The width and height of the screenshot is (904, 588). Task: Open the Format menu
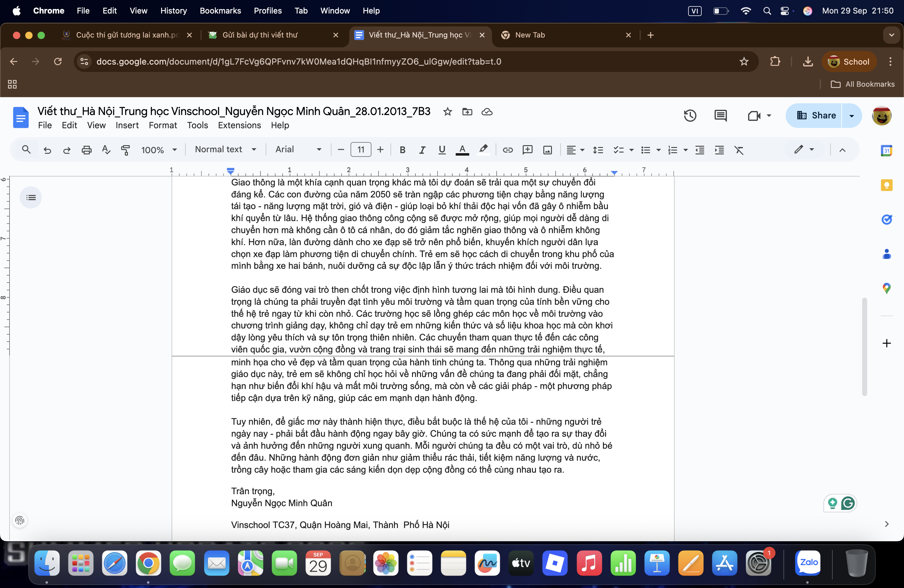tap(163, 125)
